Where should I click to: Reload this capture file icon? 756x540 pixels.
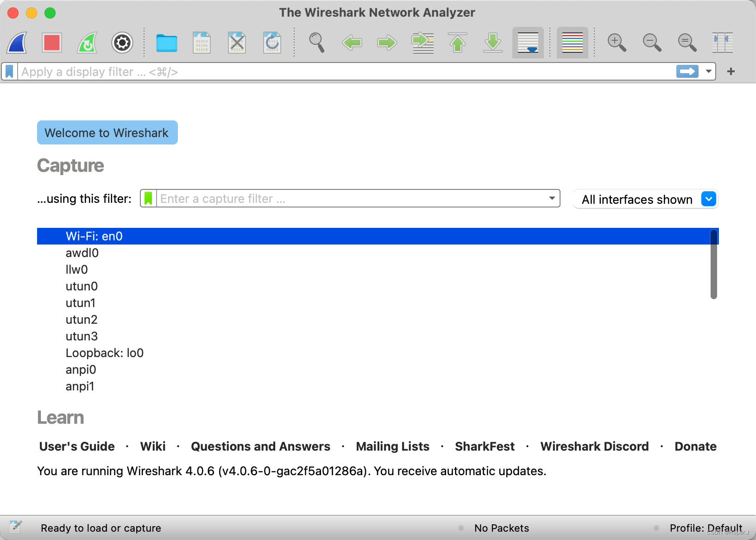(272, 43)
